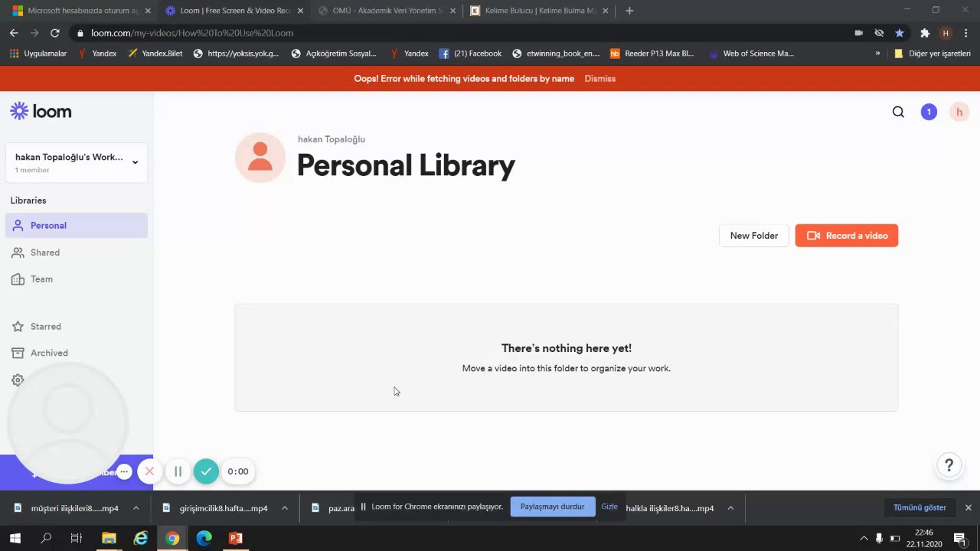Click Chrome back arrow
Screen dimensions: 980x551
[x=14, y=33]
